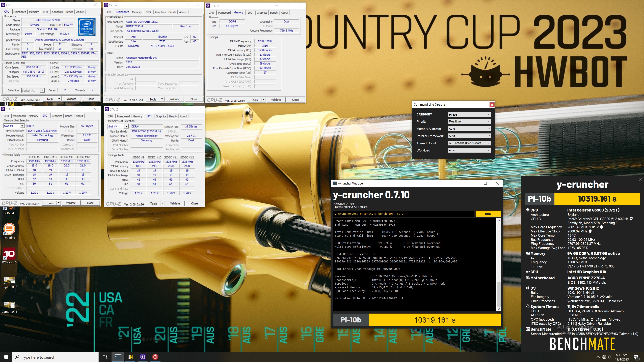
Task: Open the Capture004 image file
Action: click(9, 307)
